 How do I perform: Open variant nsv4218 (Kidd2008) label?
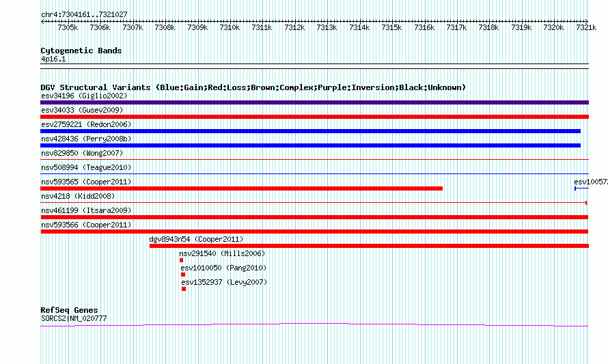[78, 196]
